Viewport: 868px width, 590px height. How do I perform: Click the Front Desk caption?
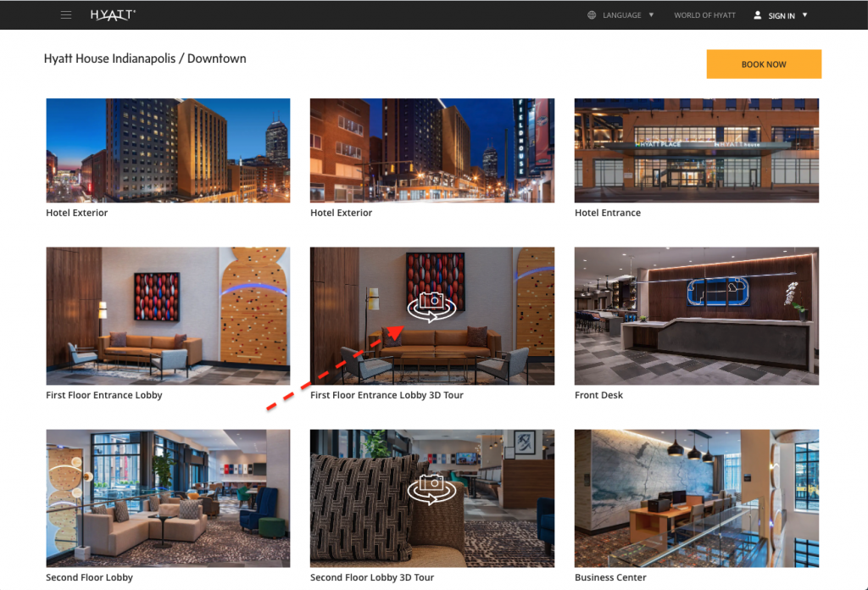(x=598, y=395)
